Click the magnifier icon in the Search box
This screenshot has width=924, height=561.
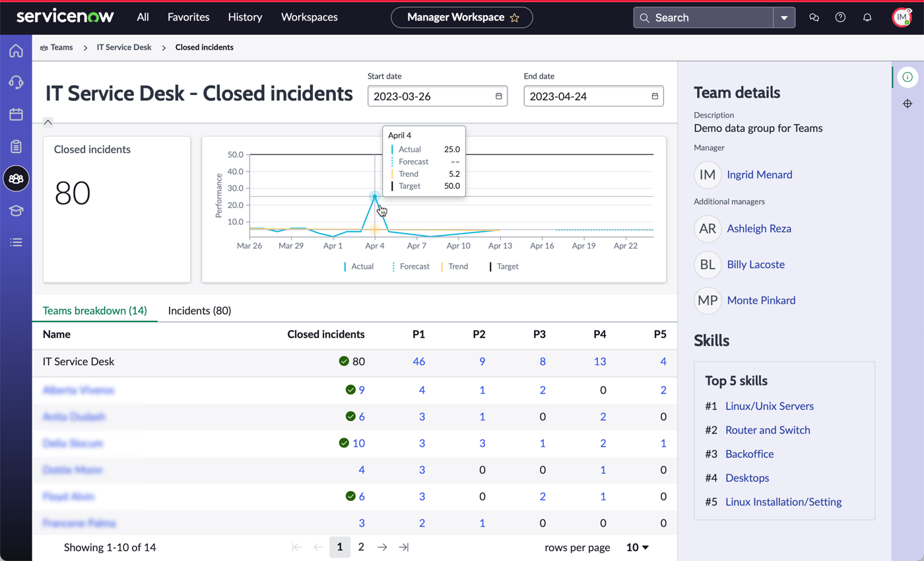(644, 18)
